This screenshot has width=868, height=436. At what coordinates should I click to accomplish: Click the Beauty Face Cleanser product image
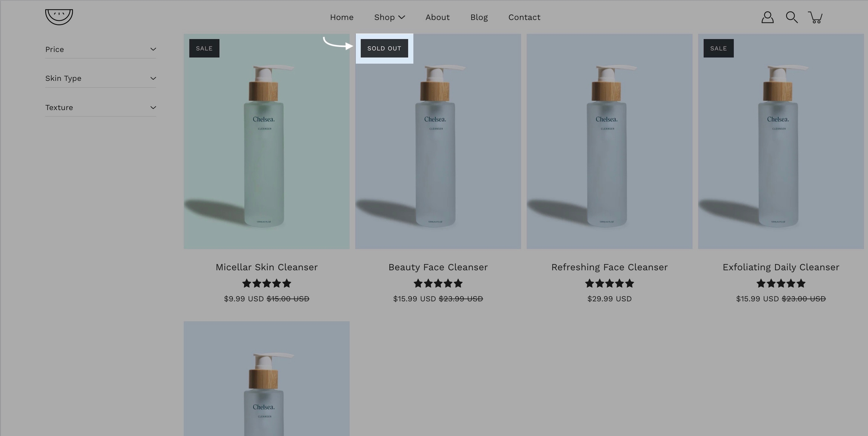tap(438, 141)
